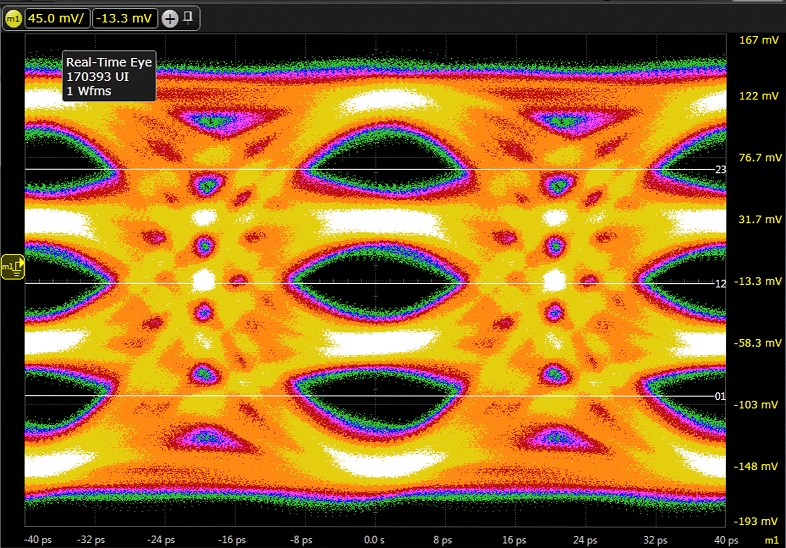Viewport: 786px width, 548px height.
Task: Click the pin icon in the top toolbar
Action: point(187,17)
